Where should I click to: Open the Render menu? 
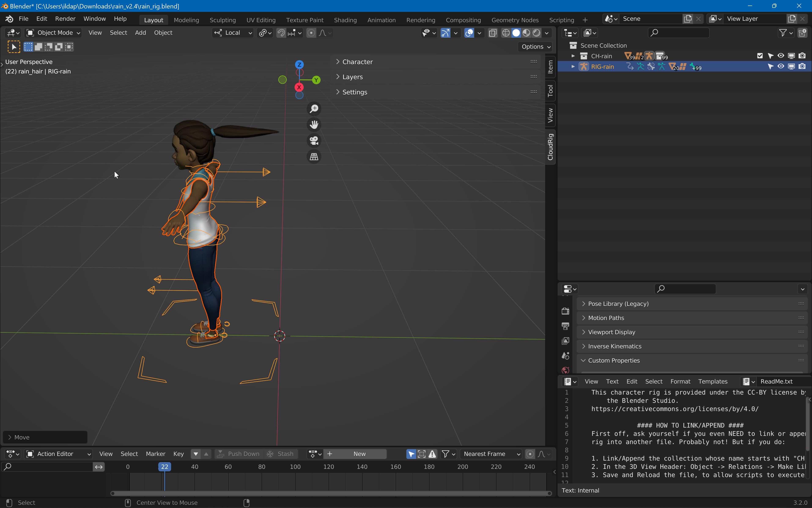pos(65,19)
